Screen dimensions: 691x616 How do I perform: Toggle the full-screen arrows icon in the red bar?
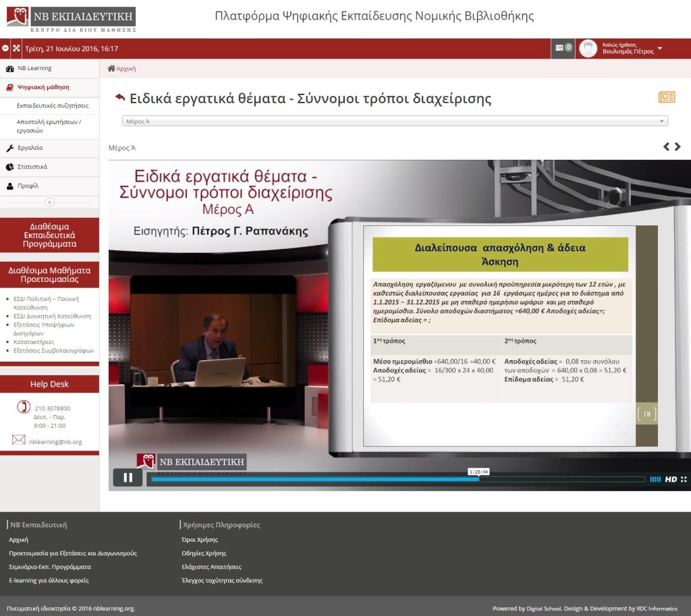tap(16, 49)
